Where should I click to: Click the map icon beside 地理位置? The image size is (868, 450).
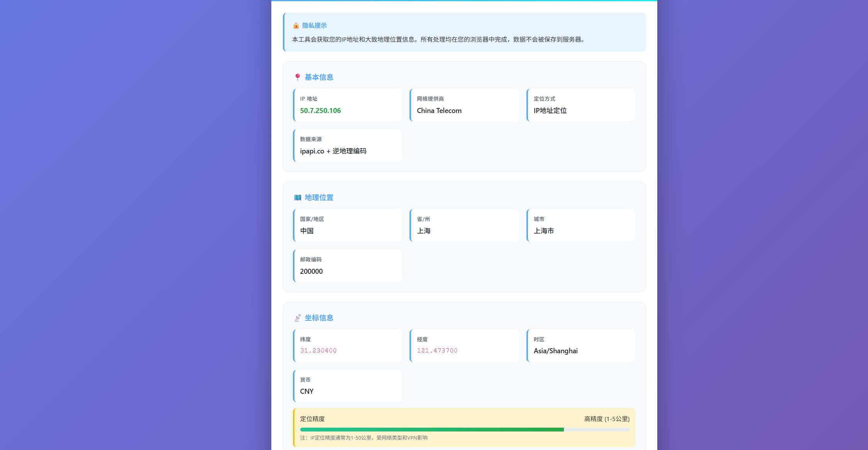click(298, 197)
